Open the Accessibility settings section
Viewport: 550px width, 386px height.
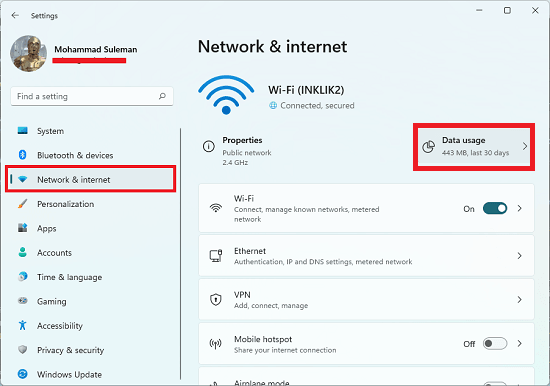point(90,326)
